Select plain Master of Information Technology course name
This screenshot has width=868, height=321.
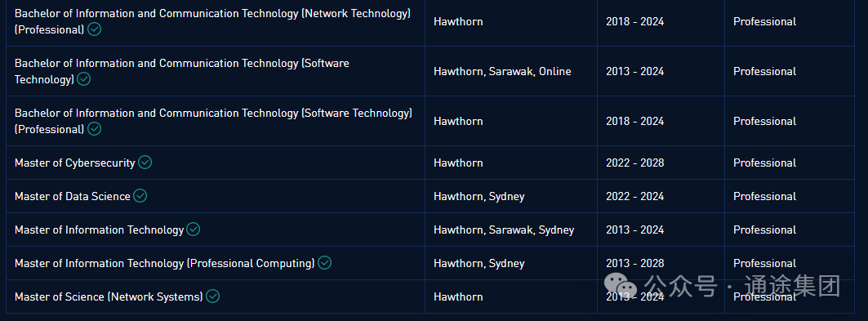99,230
